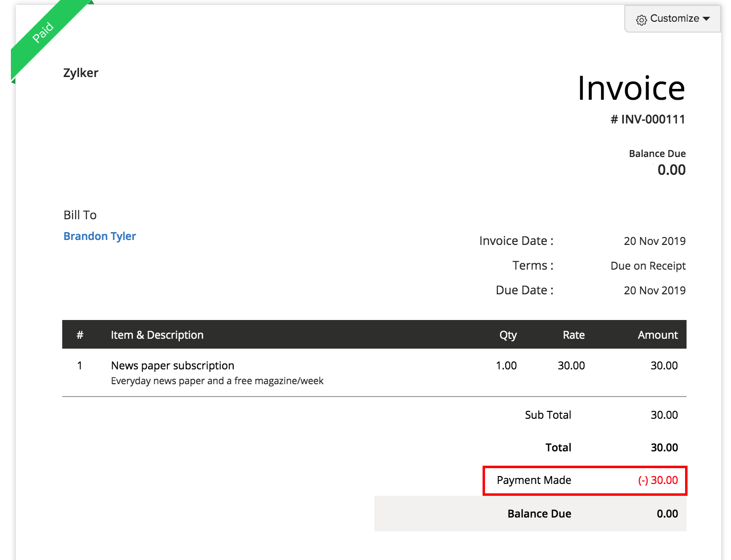This screenshot has height=560, width=731.
Task: Open the Terms value Due on Receipt
Action: coord(648,266)
